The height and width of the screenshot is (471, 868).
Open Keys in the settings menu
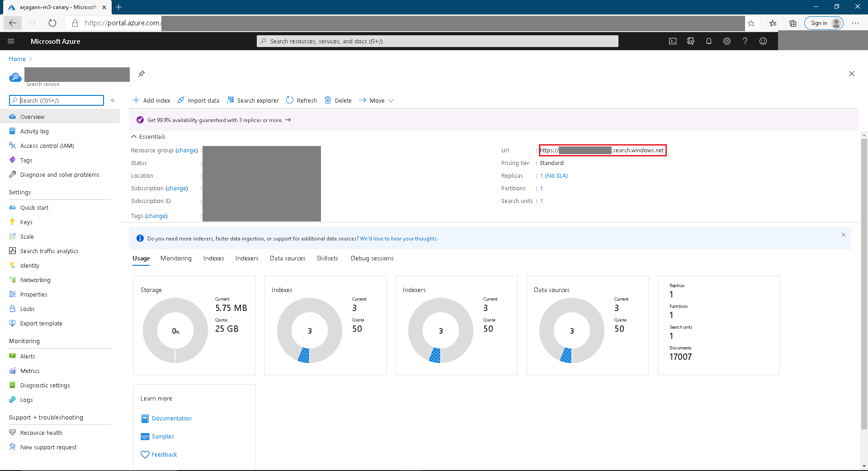26,222
